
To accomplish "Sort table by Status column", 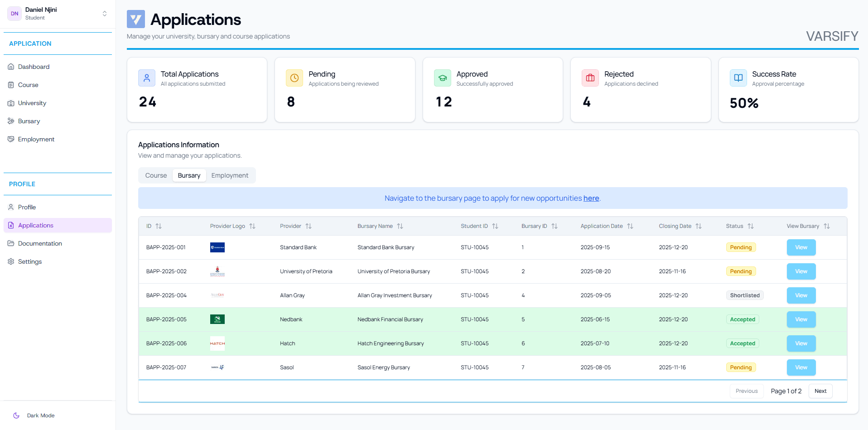I will 750,226.
